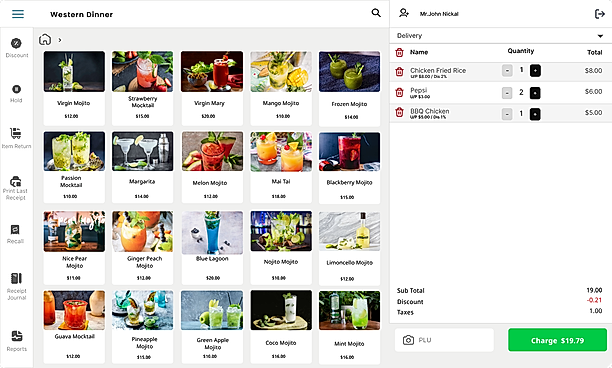
Task: Remove Chicken Fried Rice from cart
Action: coord(399,71)
